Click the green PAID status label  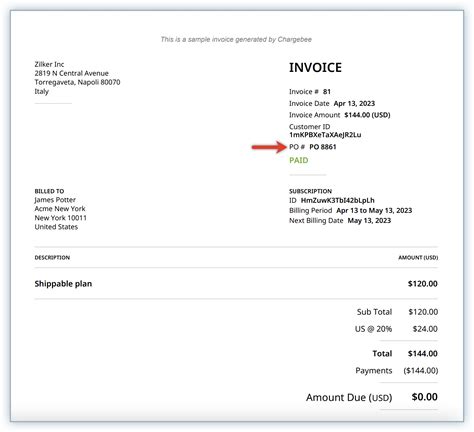[x=299, y=160]
